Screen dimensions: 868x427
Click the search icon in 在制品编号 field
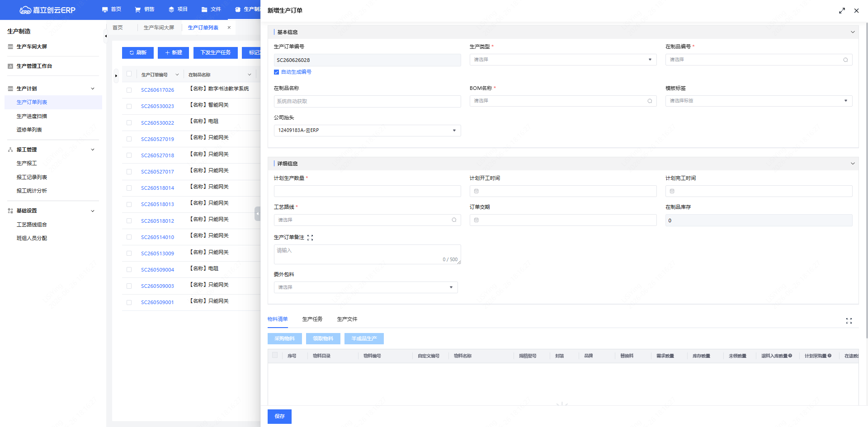tap(845, 60)
